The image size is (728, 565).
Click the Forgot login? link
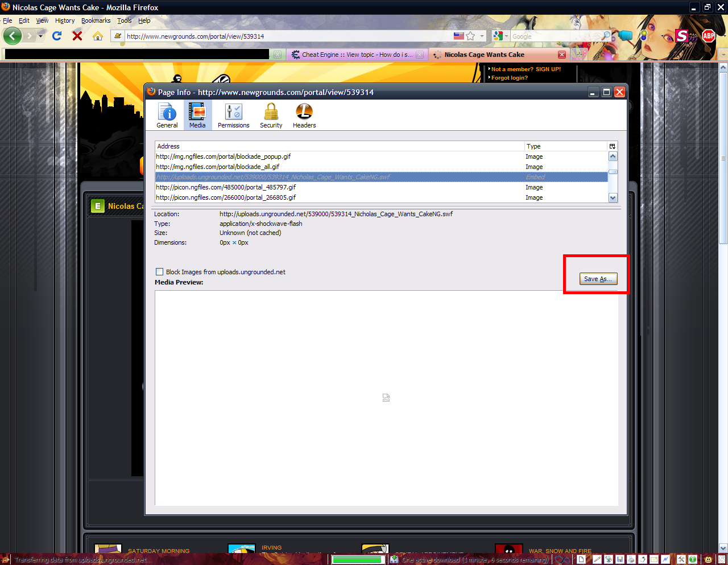pos(510,78)
